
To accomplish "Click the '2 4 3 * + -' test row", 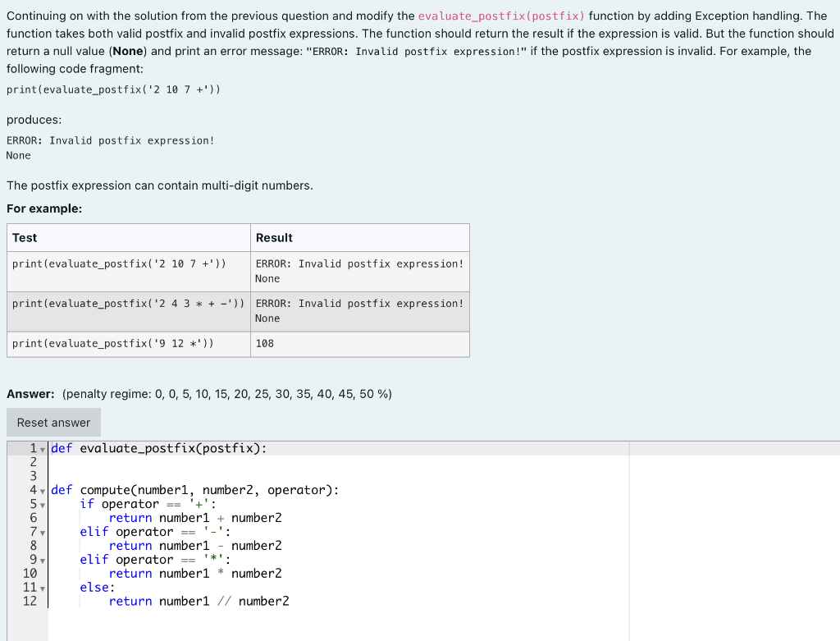I will pos(128,303).
